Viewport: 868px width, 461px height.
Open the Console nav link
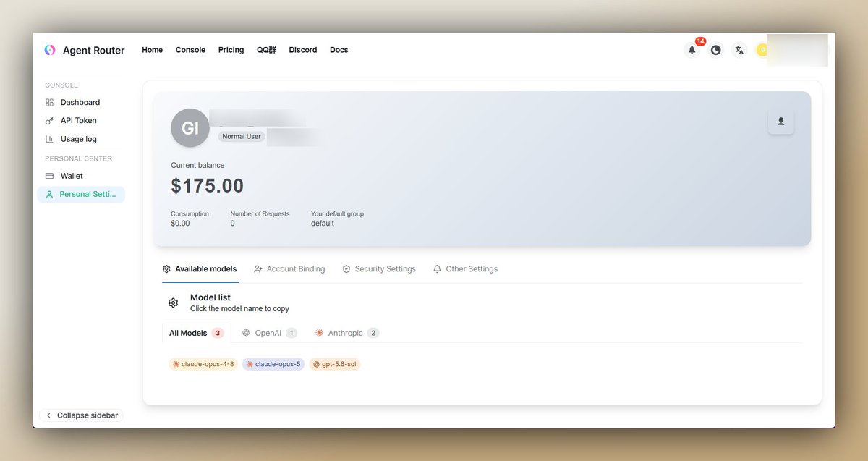pos(190,50)
